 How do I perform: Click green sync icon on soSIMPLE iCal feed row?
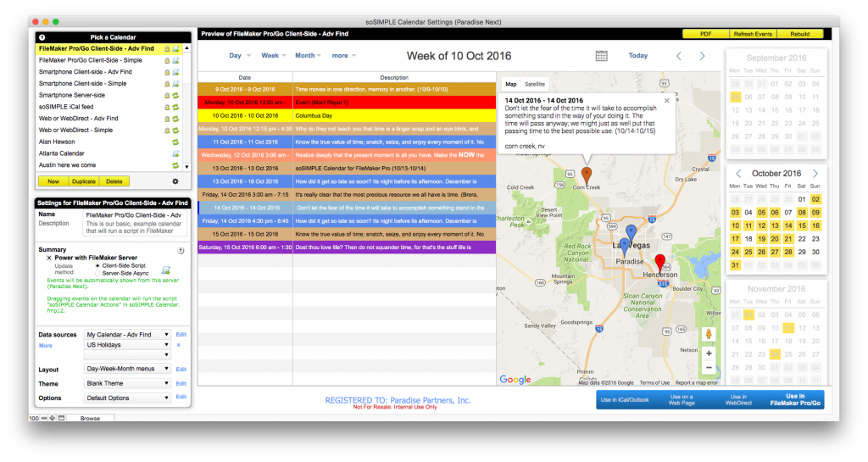(175, 107)
